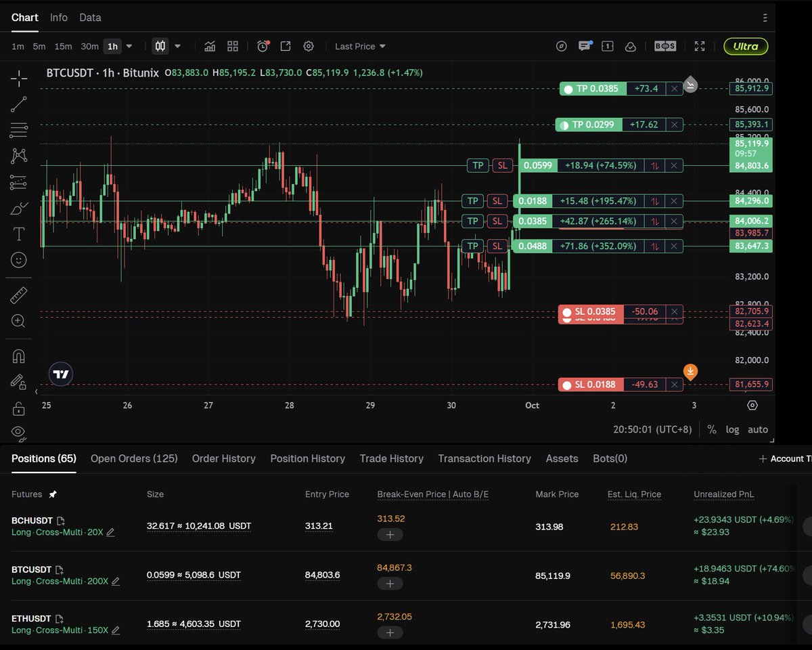Click the TradingView logo on chart

61,374
